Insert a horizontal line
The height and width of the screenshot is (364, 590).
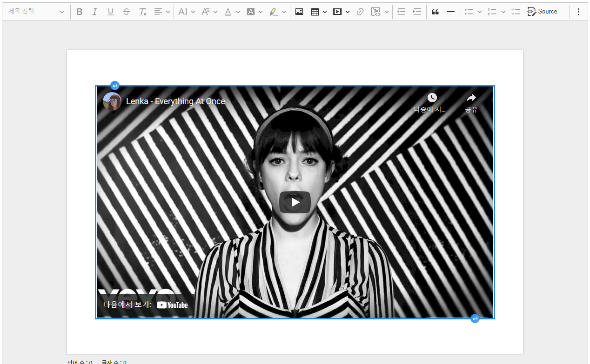450,12
